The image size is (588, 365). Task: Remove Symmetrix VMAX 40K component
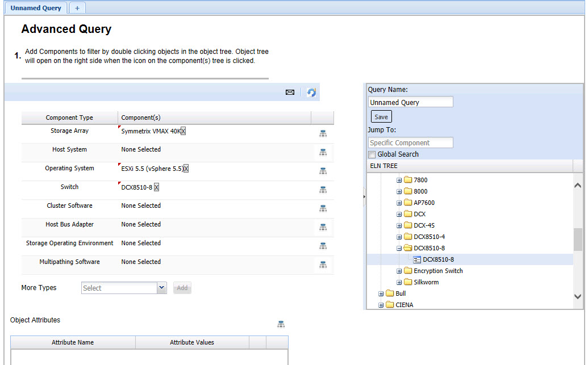point(183,131)
